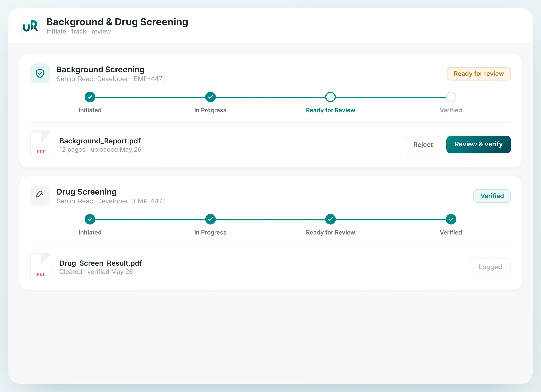This screenshot has height=392, width=541.
Task: Select Ready for Review step in Background Screening
Action: (x=330, y=97)
